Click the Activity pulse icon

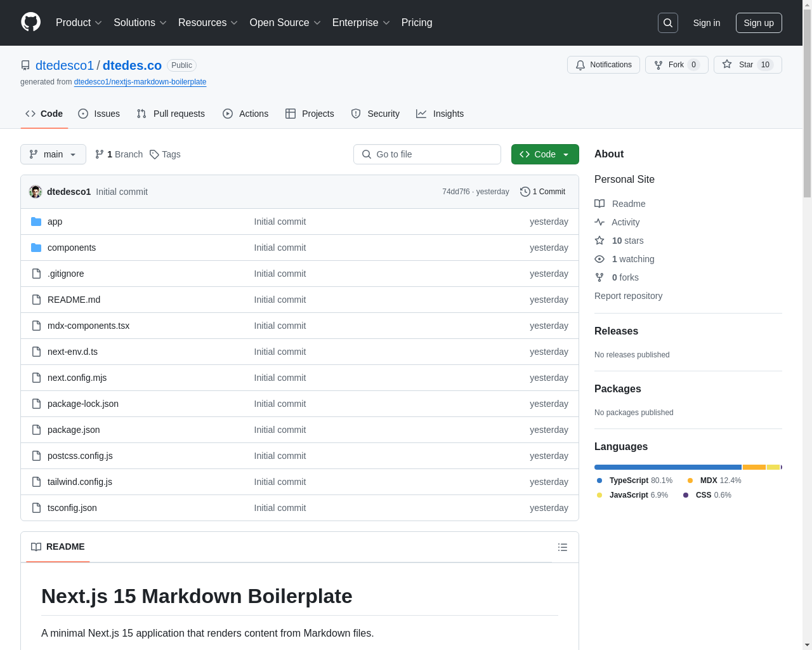click(599, 222)
